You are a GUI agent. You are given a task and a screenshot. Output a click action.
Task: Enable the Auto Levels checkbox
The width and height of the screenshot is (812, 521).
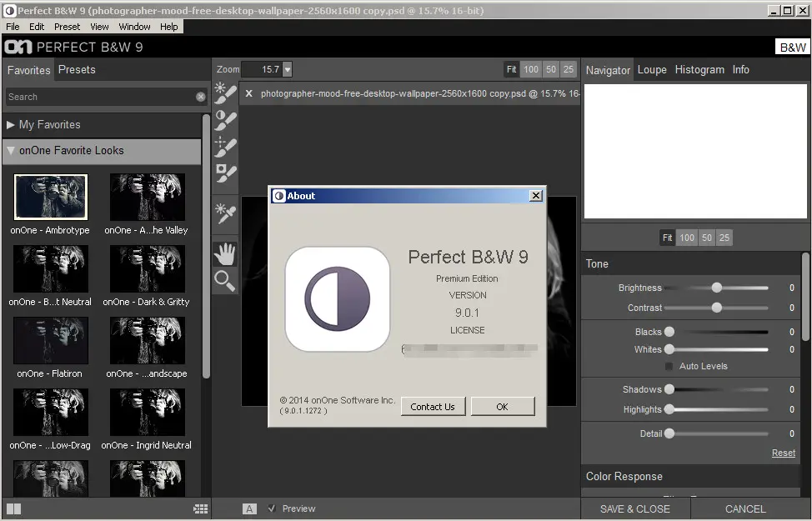pos(669,366)
